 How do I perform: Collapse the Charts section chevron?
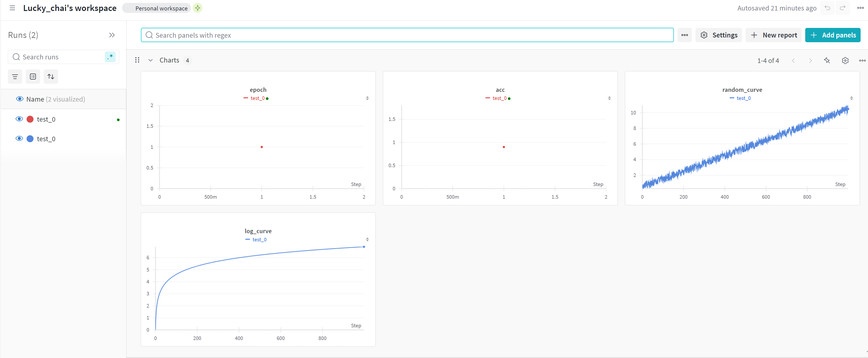point(151,60)
